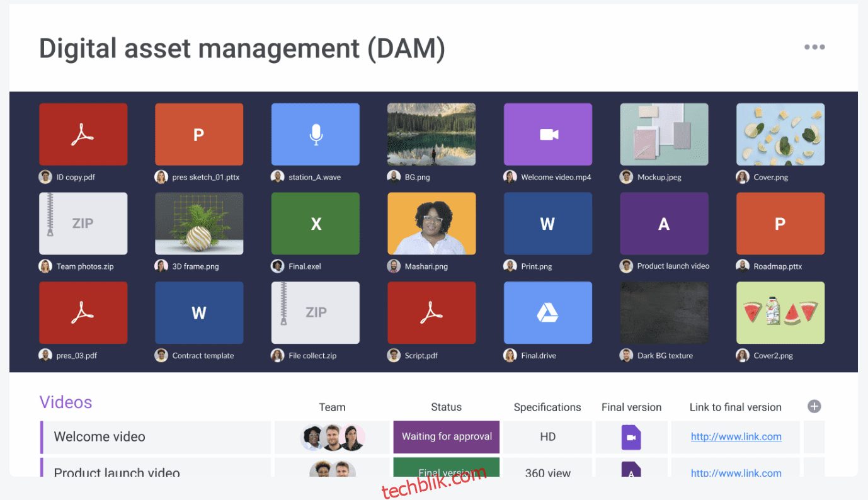Open the BG.png forest thumbnail
868x500 pixels.
tap(431, 134)
